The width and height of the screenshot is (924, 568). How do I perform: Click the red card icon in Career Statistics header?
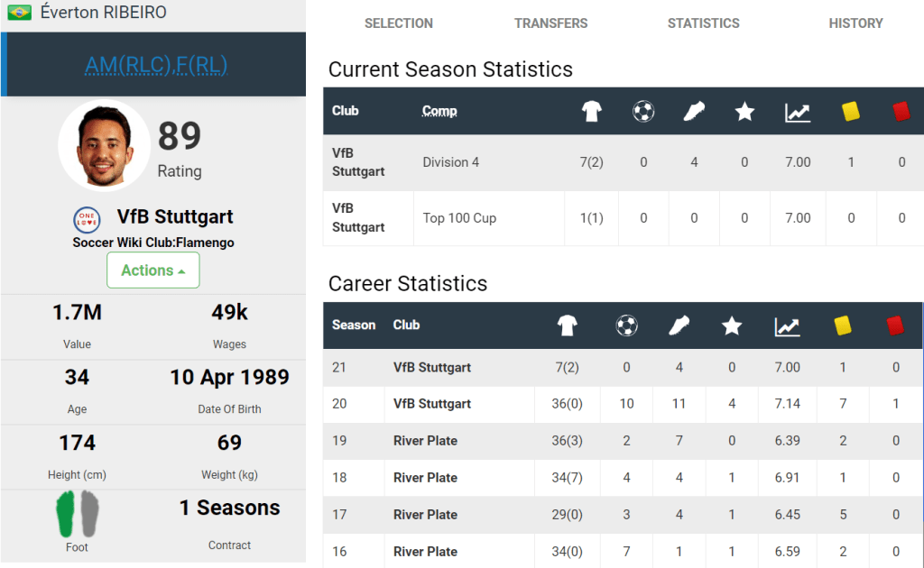(895, 325)
